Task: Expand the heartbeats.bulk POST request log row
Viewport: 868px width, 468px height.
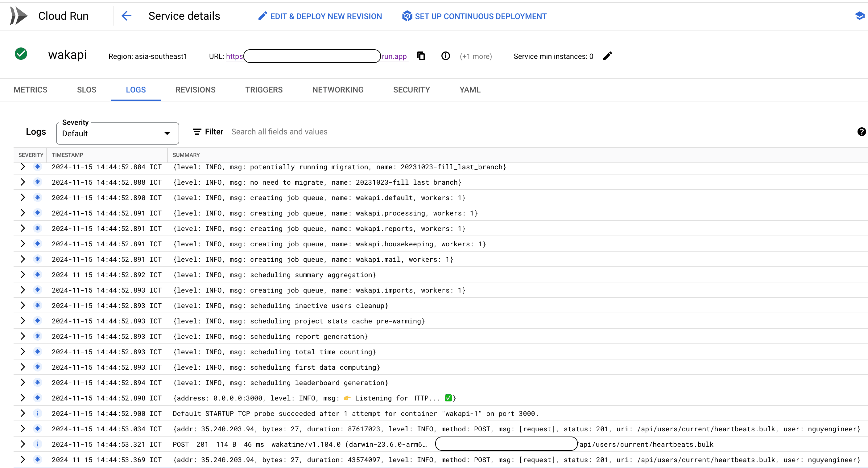Action: [23, 429]
